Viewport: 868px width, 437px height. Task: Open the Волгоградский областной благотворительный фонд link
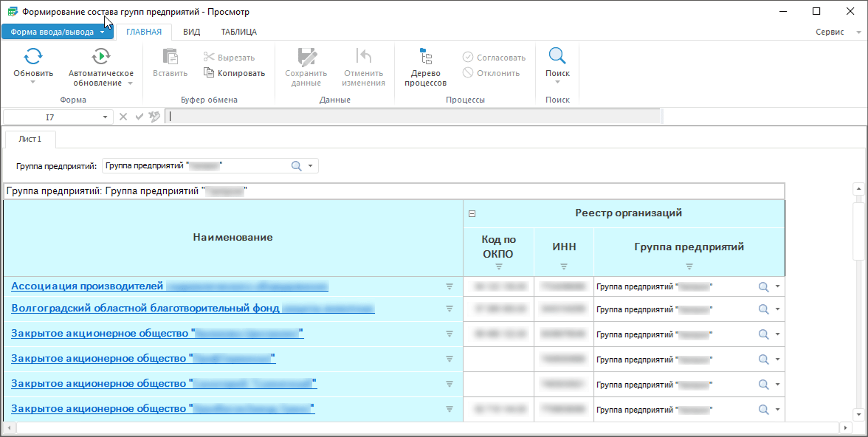click(x=145, y=309)
